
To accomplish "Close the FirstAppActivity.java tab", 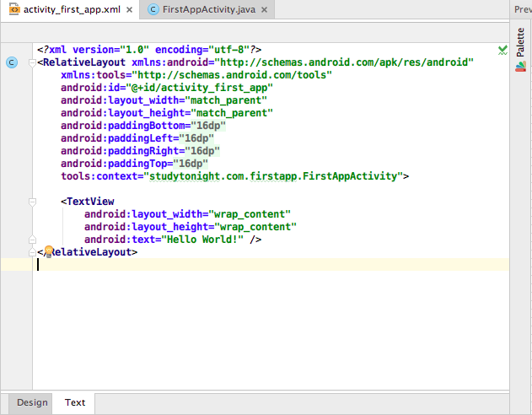I will pos(264,10).
